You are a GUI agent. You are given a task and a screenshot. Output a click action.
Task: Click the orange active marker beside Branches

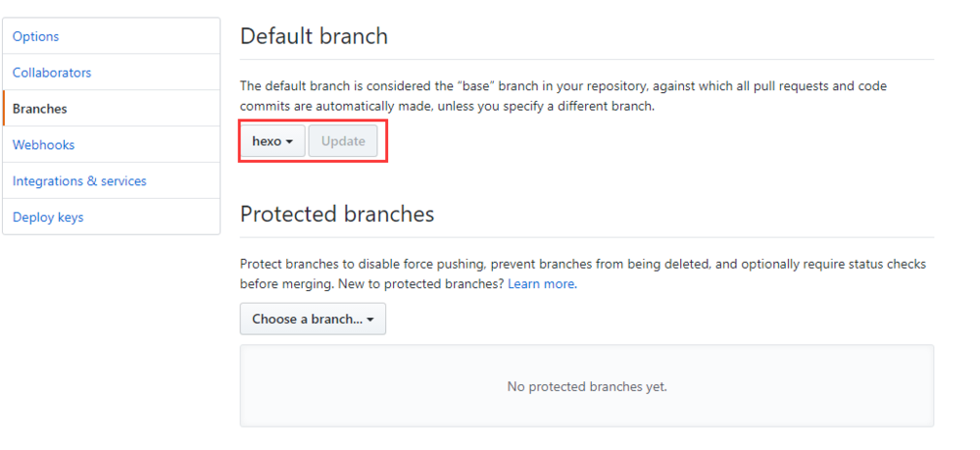4,109
